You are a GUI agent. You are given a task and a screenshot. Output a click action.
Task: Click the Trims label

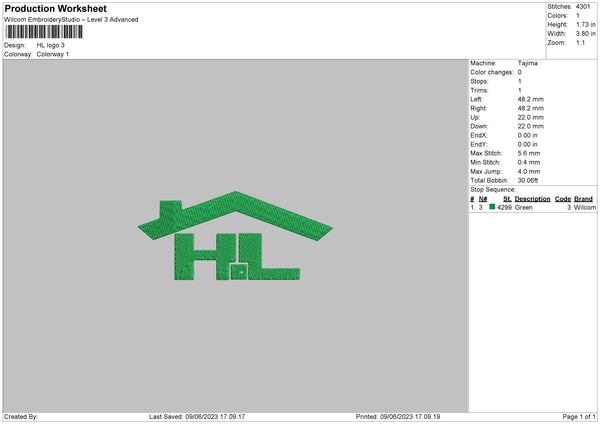coord(479,90)
